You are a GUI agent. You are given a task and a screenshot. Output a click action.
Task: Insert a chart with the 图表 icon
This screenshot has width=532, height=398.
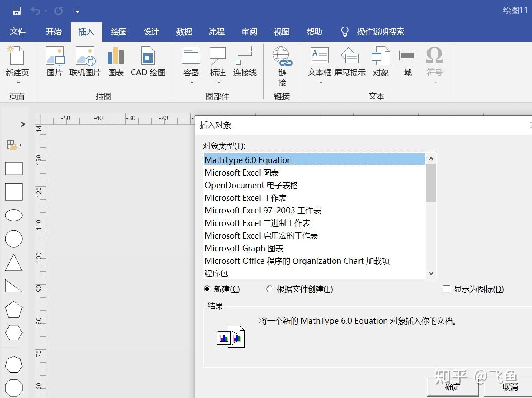click(x=116, y=61)
